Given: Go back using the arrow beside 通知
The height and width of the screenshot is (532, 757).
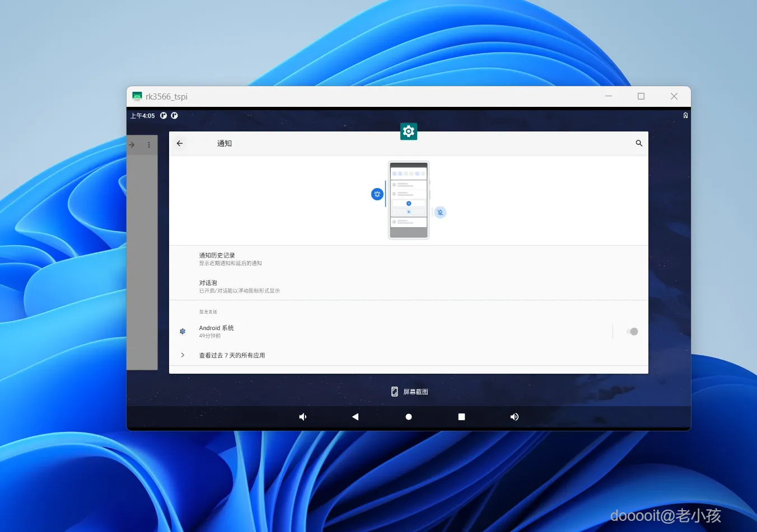Looking at the screenshot, I should point(180,143).
